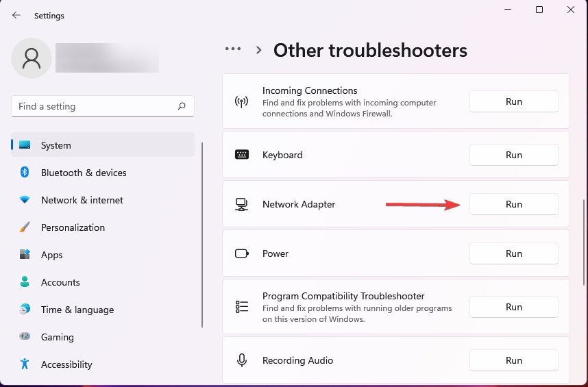Open Time & language settings
Screen dimensions: 588x387
103,309
